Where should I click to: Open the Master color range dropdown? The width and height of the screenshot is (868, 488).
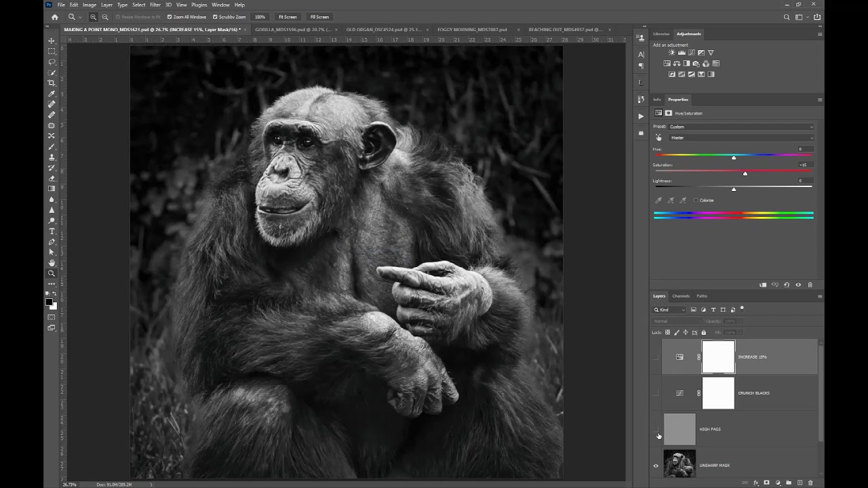[741, 138]
